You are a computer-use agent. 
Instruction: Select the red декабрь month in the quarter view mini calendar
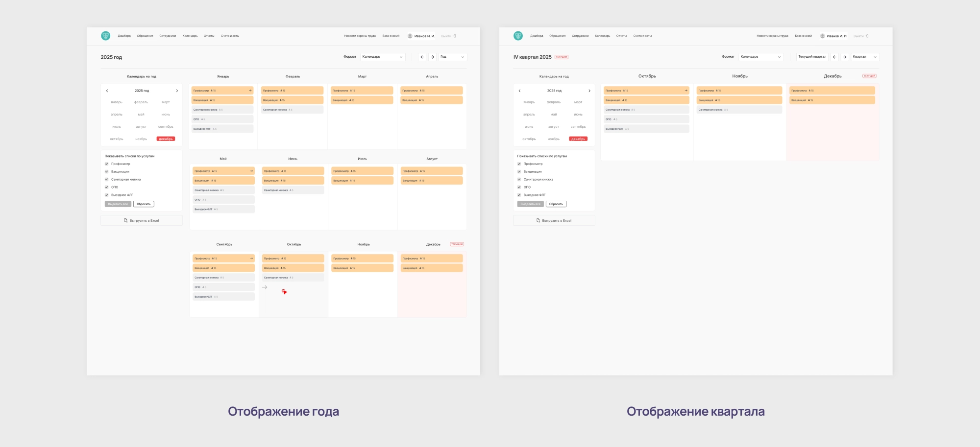tap(578, 139)
